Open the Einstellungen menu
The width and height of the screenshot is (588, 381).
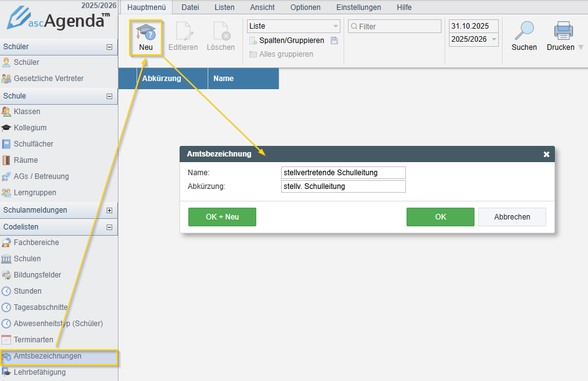coord(359,7)
